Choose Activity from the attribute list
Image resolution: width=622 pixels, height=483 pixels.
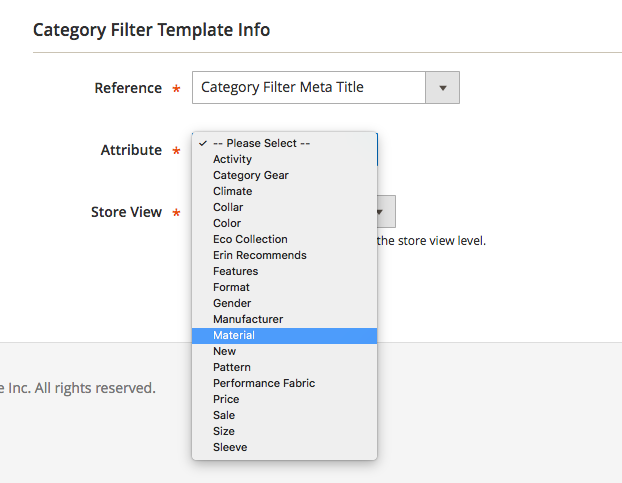[233, 159]
